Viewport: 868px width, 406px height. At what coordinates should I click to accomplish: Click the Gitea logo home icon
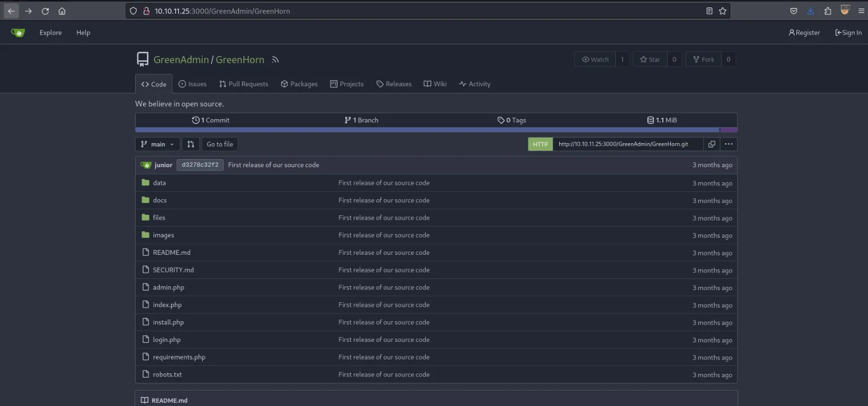18,33
